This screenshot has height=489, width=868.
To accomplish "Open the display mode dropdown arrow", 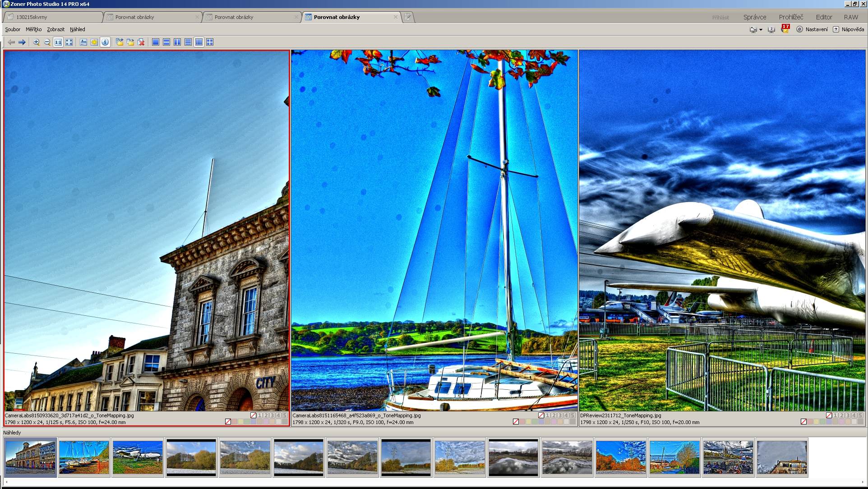I will 761,30.
